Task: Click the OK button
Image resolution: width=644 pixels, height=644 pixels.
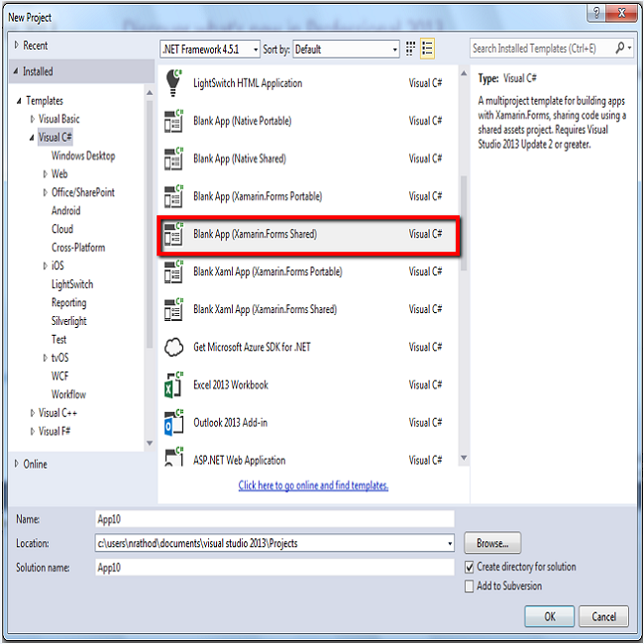Action: 549,616
